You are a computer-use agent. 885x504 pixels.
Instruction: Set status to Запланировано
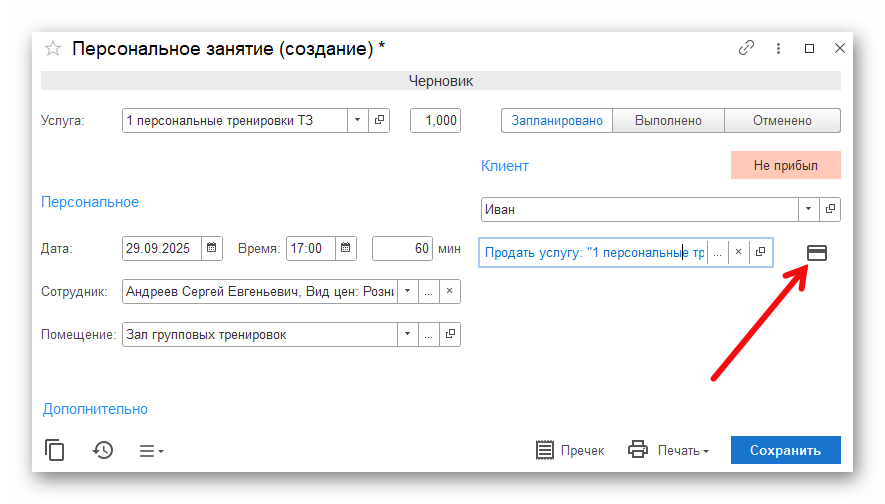557,121
